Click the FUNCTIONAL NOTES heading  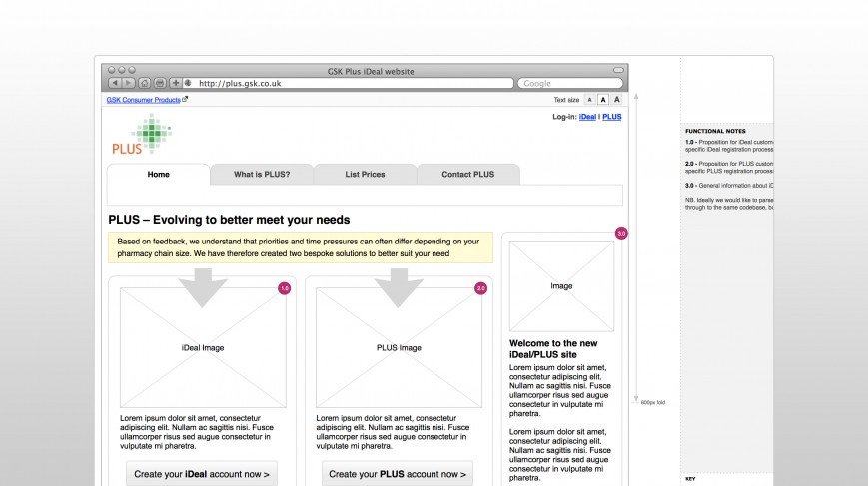tap(715, 131)
